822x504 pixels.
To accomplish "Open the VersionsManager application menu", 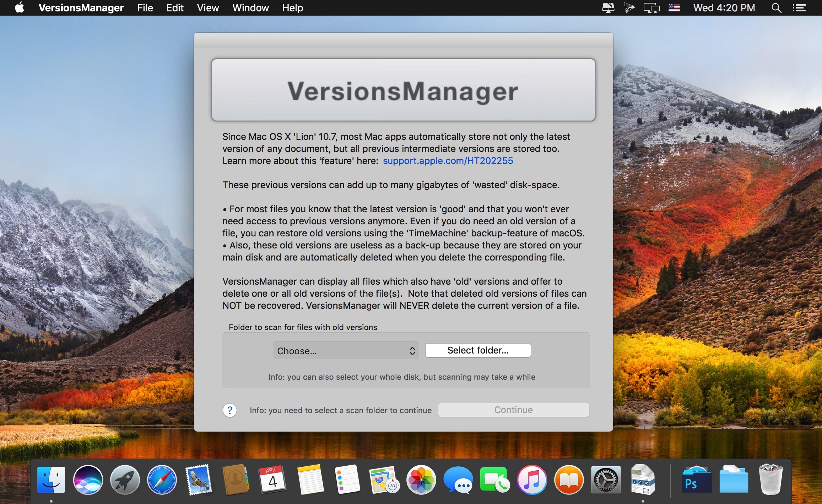I will (81, 7).
